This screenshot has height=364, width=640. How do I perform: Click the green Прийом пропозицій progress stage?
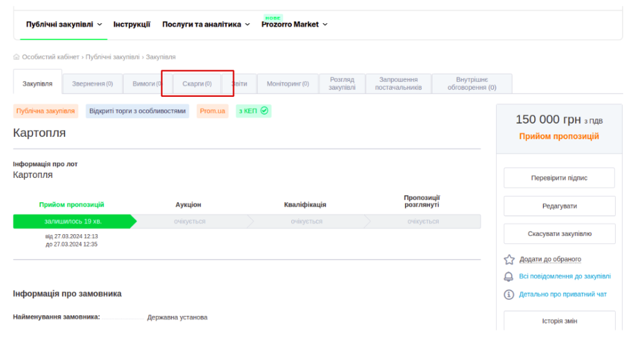click(72, 221)
